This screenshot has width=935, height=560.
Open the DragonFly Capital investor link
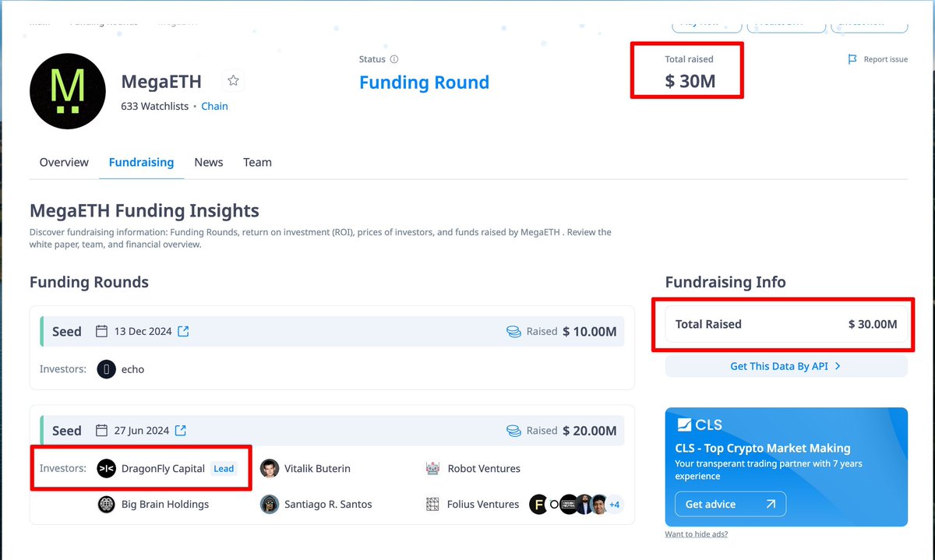(163, 468)
